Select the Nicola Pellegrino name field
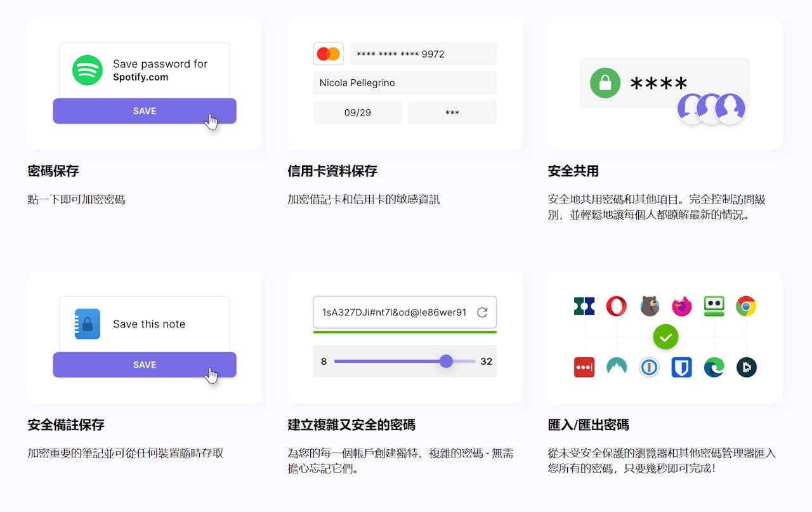Viewport: 812px width, 512px height. coord(405,83)
